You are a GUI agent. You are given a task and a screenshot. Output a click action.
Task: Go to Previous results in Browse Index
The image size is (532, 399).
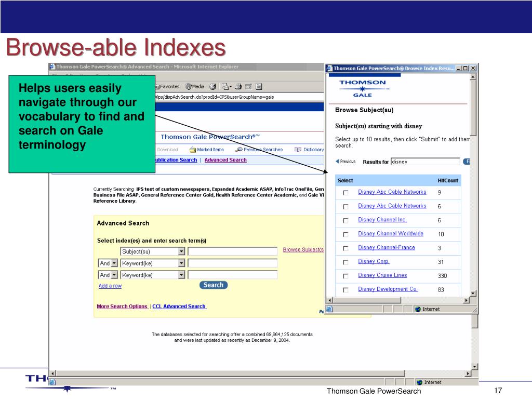[x=345, y=162]
